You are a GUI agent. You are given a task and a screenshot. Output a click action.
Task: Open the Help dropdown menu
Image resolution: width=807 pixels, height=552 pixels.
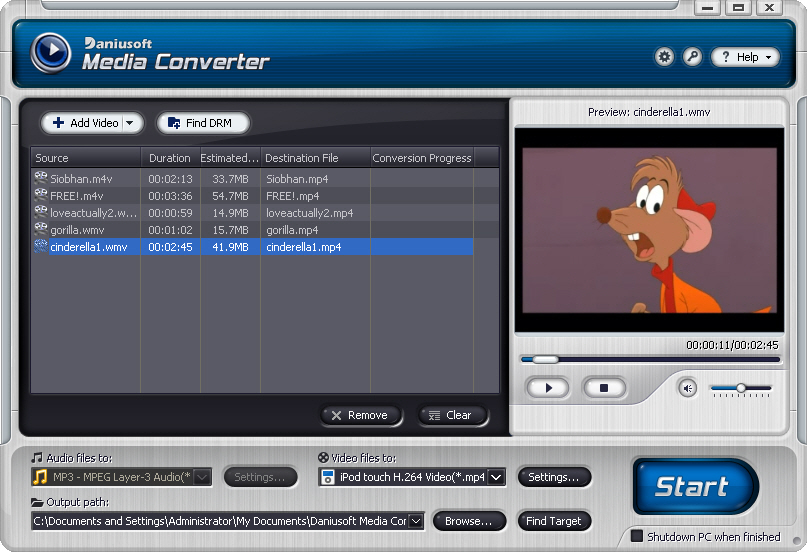coord(745,57)
